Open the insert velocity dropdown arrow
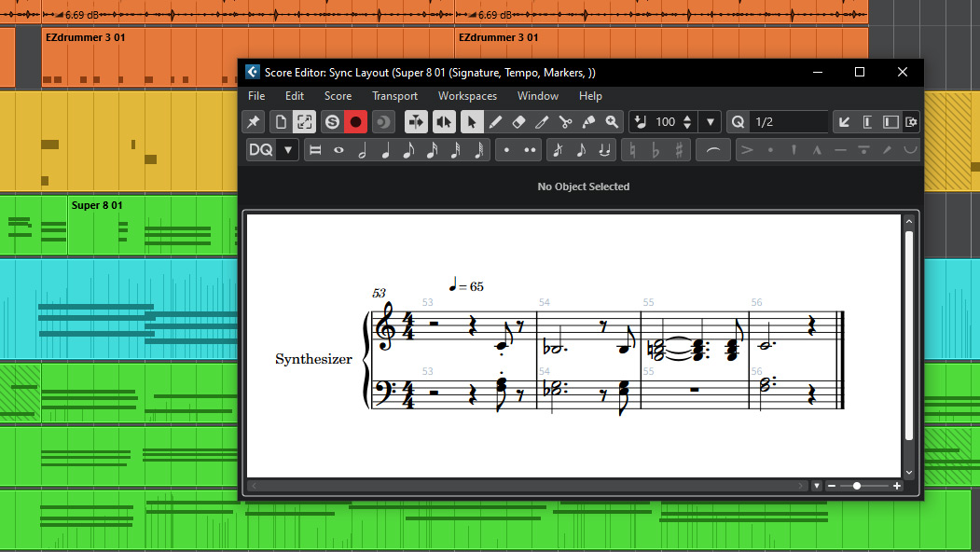This screenshot has height=552, width=980. 711,122
